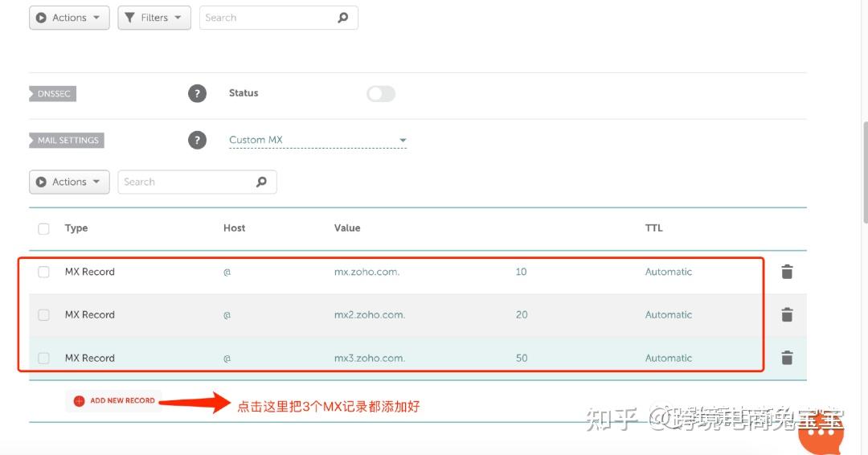
Task: Open Actions menu above the MX records
Action: pos(69,182)
